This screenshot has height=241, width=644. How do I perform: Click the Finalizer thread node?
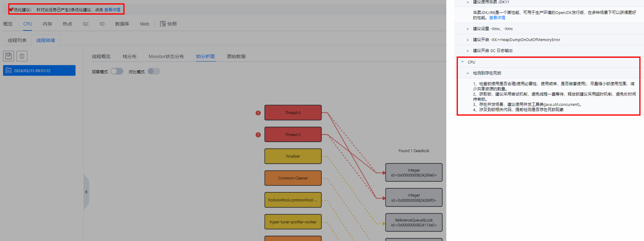(x=293, y=156)
